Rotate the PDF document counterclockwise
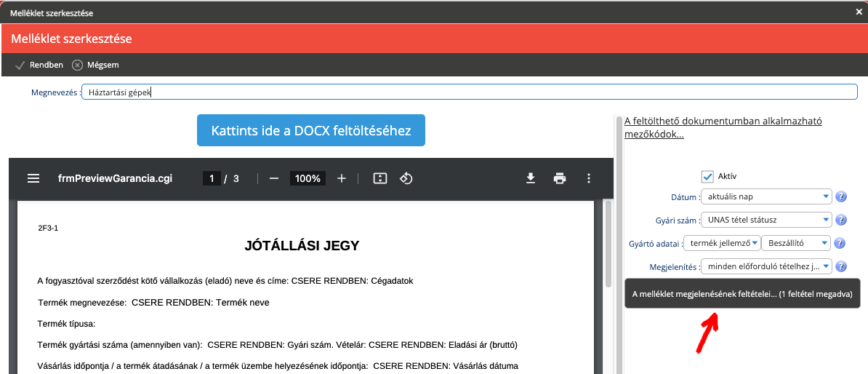The height and width of the screenshot is (374, 868). click(x=406, y=178)
